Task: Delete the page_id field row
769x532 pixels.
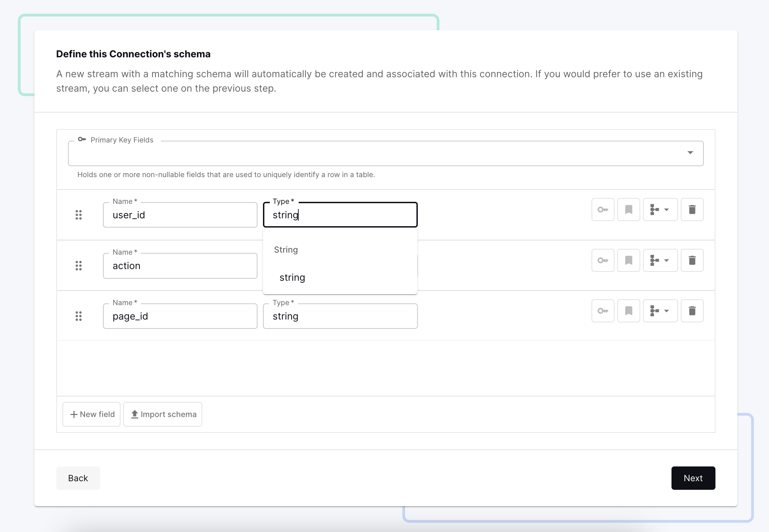Action: [692, 311]
